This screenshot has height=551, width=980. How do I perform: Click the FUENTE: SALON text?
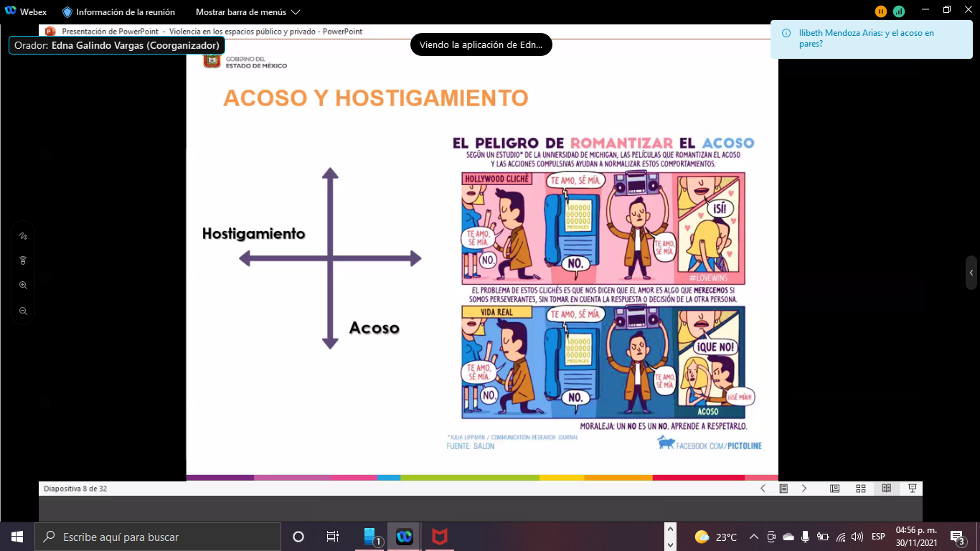click(471, 446)
